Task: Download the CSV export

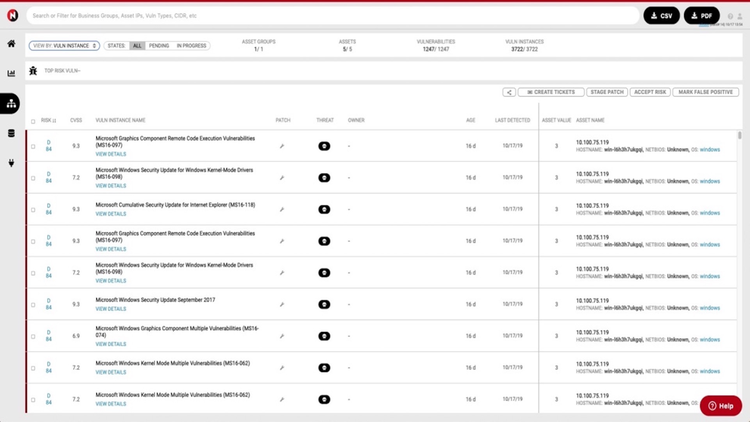Action: pyautogui.click(x=661, y=16)
